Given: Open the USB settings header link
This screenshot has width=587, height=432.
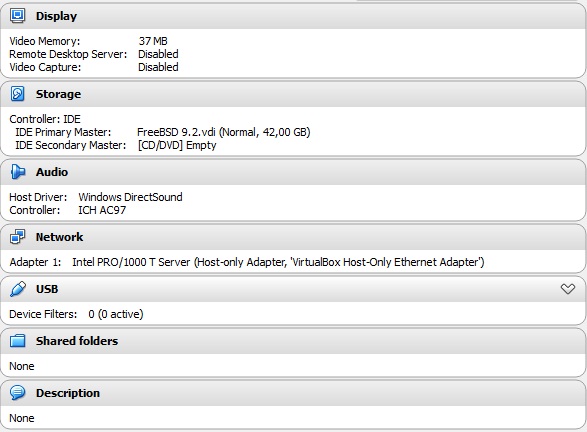Looking at the screenshot, I should point(47,289).
